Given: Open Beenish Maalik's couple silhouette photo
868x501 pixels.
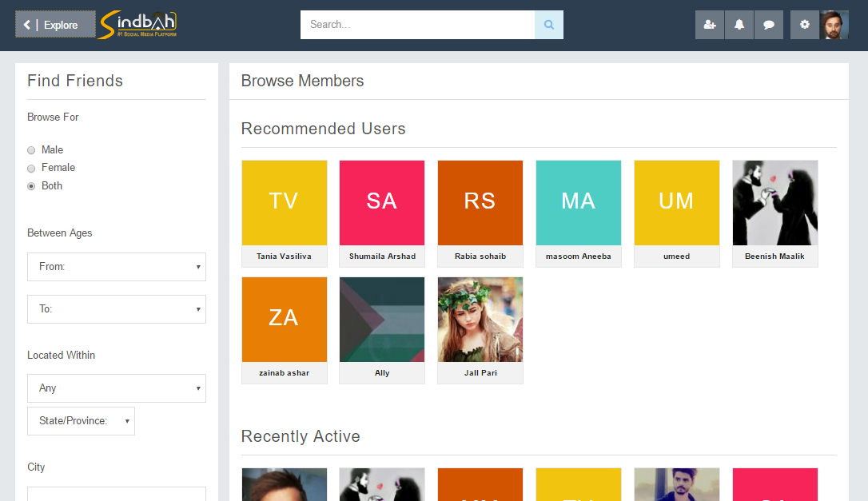Looking at the screenshot, I should click(775, 203).
